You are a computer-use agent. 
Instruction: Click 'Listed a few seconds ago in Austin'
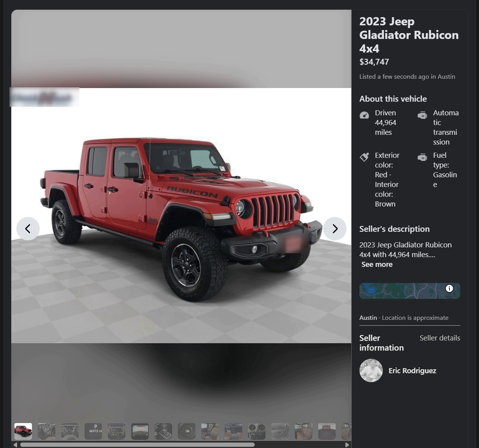(407, 77)
